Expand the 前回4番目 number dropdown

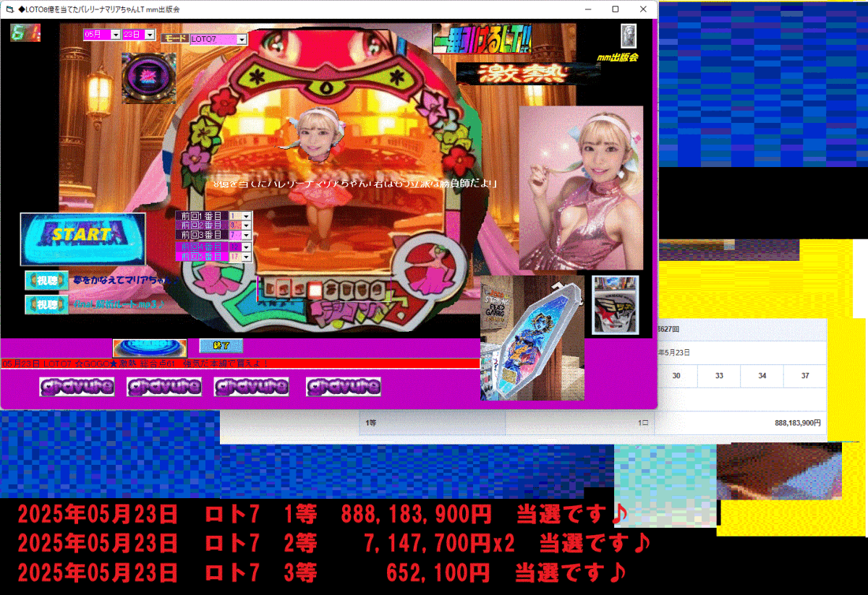[246, 247]
